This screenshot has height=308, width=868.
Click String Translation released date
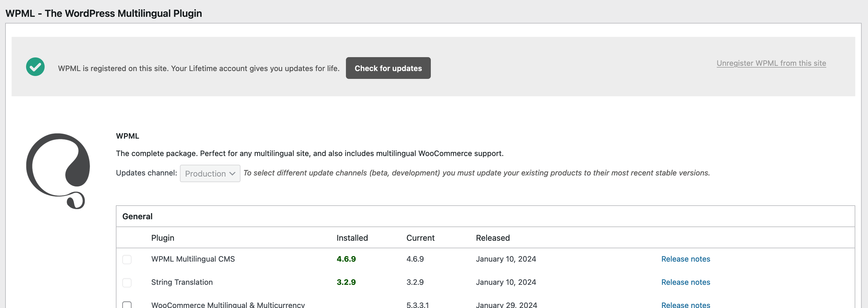(506, 282)
